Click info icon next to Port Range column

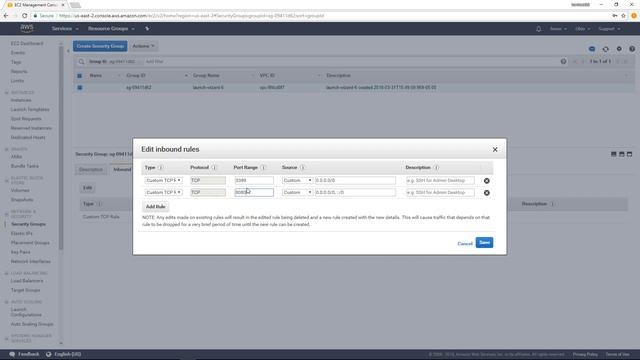(x=263, y=168)
